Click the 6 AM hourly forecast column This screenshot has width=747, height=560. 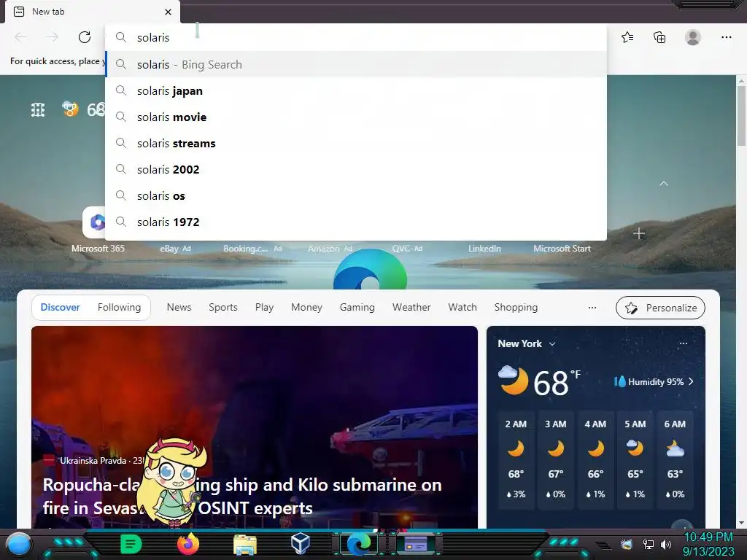coord(675,459)
